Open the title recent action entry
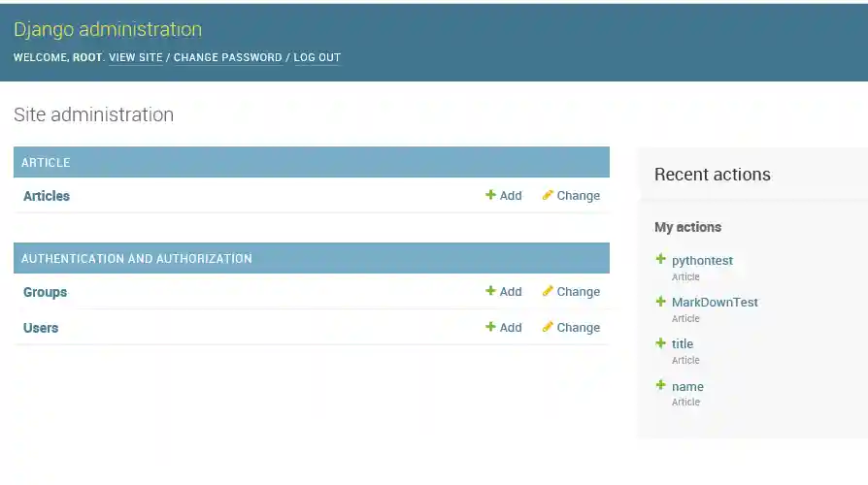This screenshot has height=485, width=868. 683,344
